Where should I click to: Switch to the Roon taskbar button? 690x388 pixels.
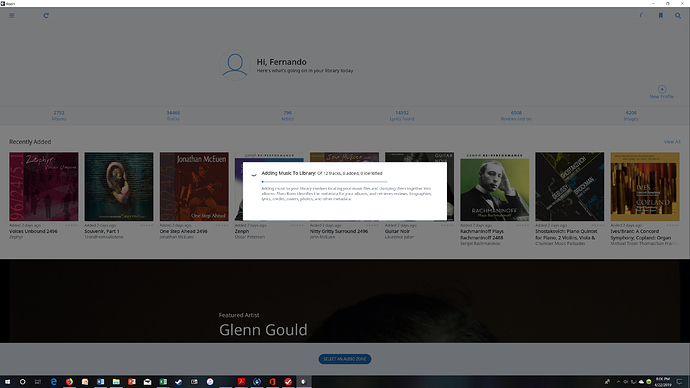point(304,382)
